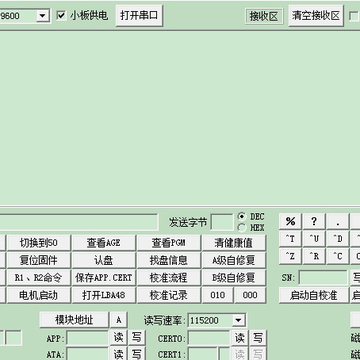Click the 复位固件 button
This screenshot has width=360, height=360.
(39, 260)
